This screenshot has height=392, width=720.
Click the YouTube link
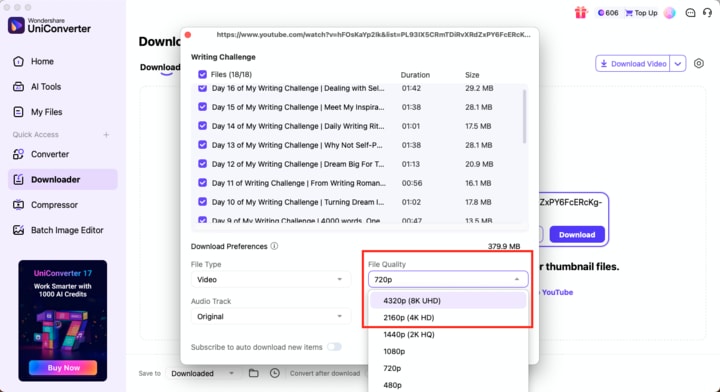[557, 292]
